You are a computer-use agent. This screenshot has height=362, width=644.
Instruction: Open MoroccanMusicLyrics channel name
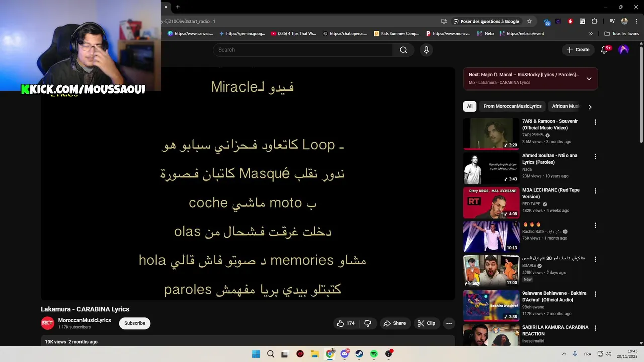click(x=85, y=320)
